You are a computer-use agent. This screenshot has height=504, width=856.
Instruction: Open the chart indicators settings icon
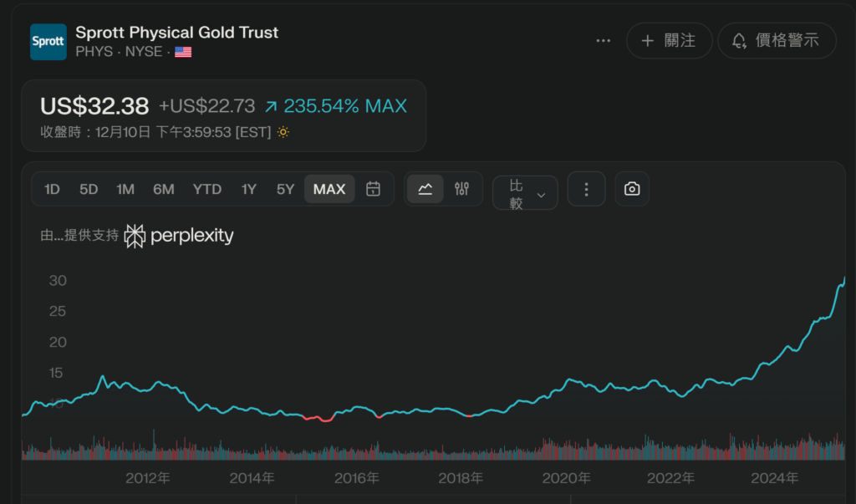coord(461,189)
